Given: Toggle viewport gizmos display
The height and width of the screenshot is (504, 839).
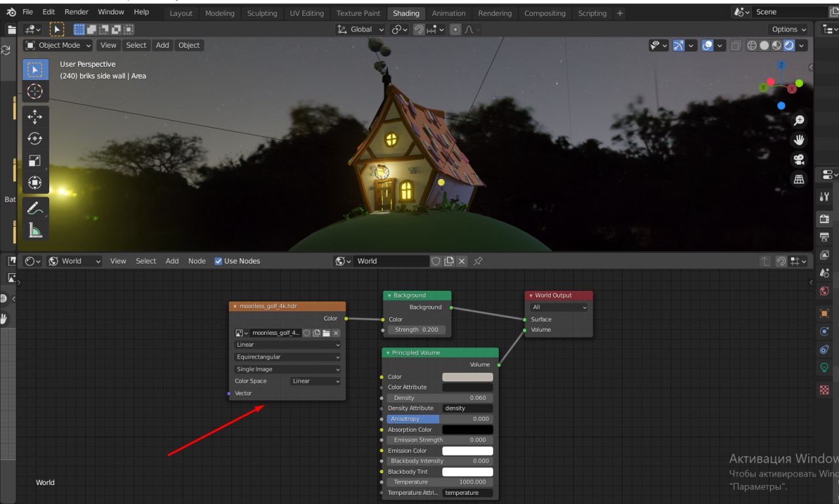Looking at the screenshot, I should 678,46.
